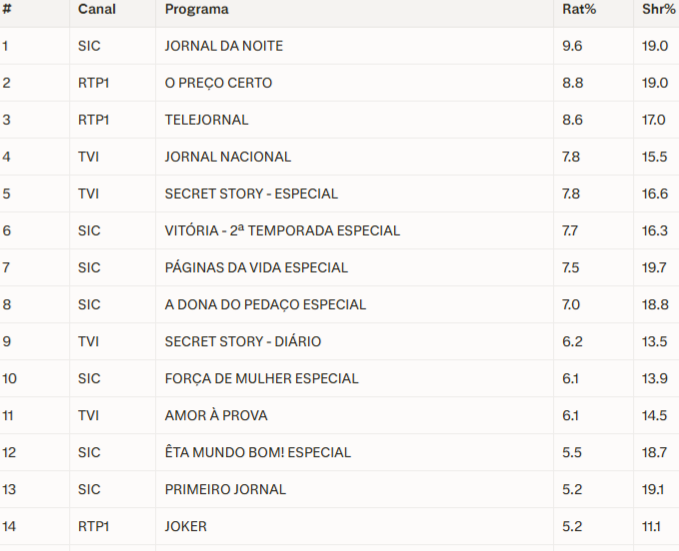This screenshot has width=679, height=551.
Task: Click the JORNAL NACIONAL row
Action: pyautogui.click(x=228, y=157)
